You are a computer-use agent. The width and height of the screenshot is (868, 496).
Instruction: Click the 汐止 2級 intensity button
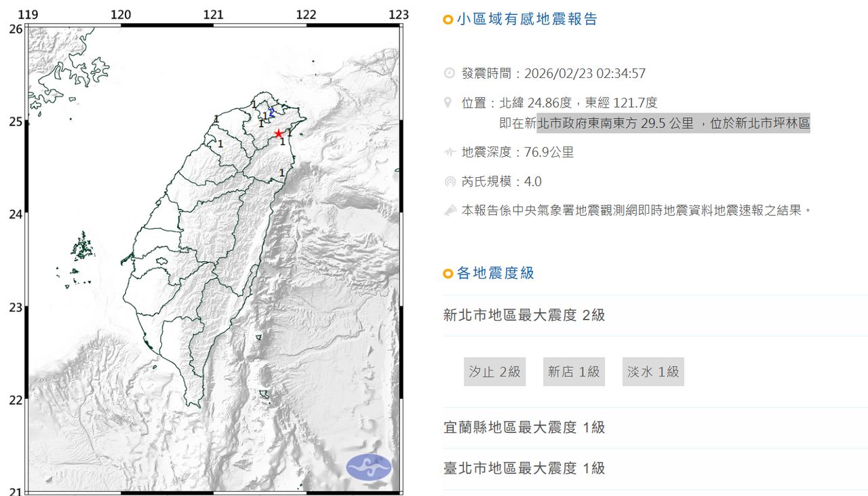click(x=494, y=371)
